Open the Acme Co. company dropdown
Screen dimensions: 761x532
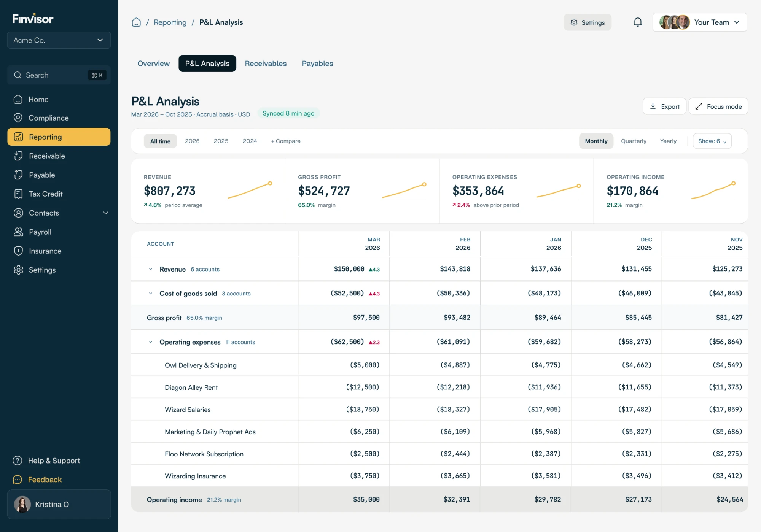[59, 40]
